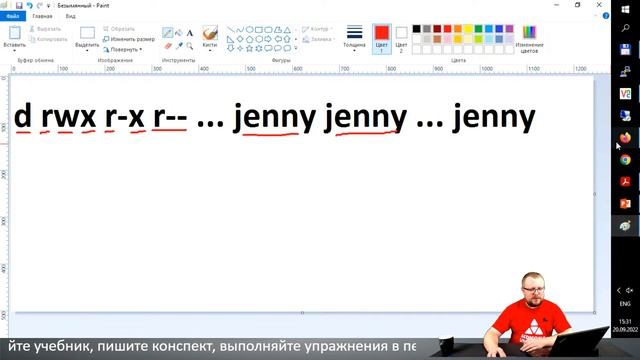Screen dimensions: 640x360
Task: Open the Brushes (Кисти) dropdown arrow
Action: click(210, 51)
